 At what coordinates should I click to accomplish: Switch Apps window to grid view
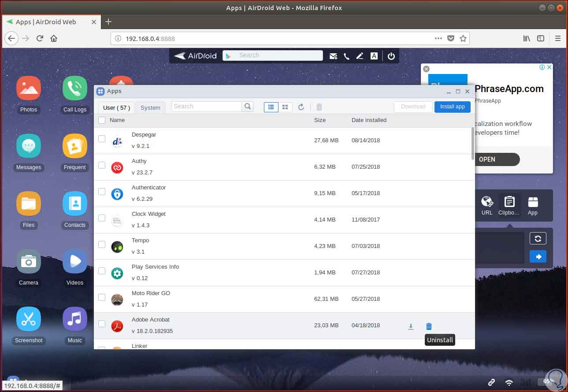285,107
